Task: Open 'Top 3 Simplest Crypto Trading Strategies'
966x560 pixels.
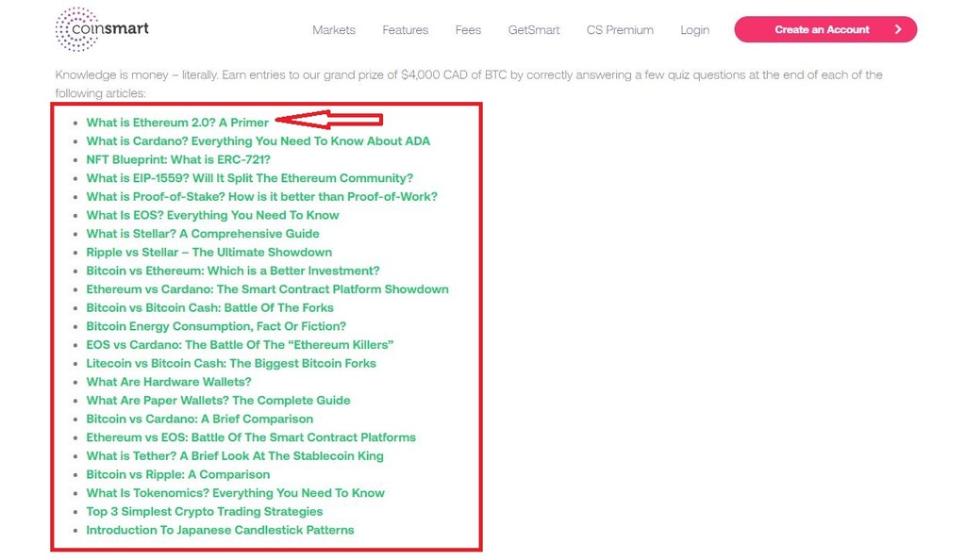Action: point(205,510)
